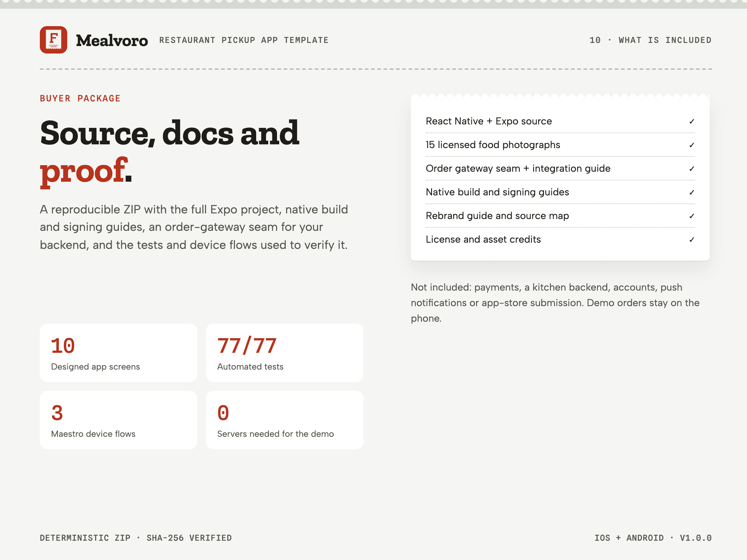Screen dimensions: 747x560
Task: Click the checkmark beside 15 licensed food photographs
Action: pyautogui.click(x=692, y=145)
